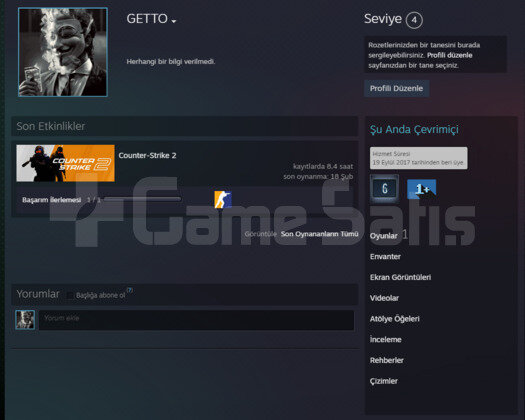Open the Videolar page

pyautogui.click(x=384, y=298)
